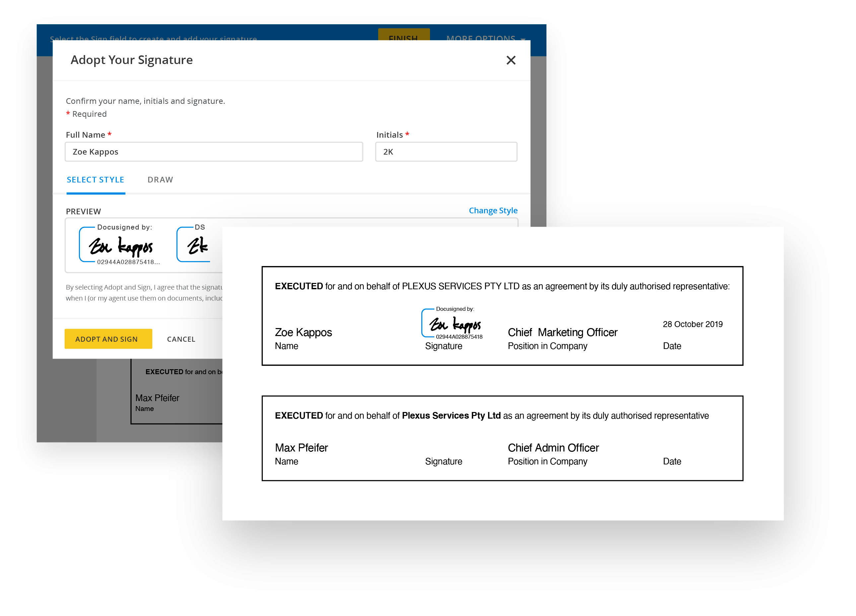856x616 pixels.
Task: Click the DocuSigned signature in executed document
Action: 452,323
